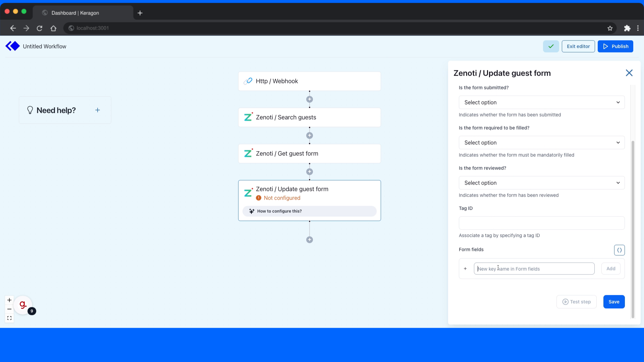Click the sparkle How to configure icon
Screen dimensions: 644x362
point(252,211)
